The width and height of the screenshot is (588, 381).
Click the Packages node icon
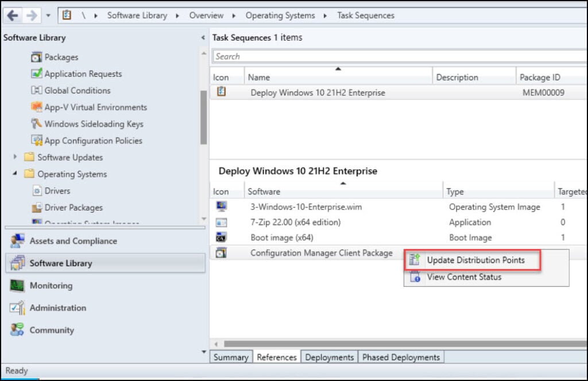[36, 57]
